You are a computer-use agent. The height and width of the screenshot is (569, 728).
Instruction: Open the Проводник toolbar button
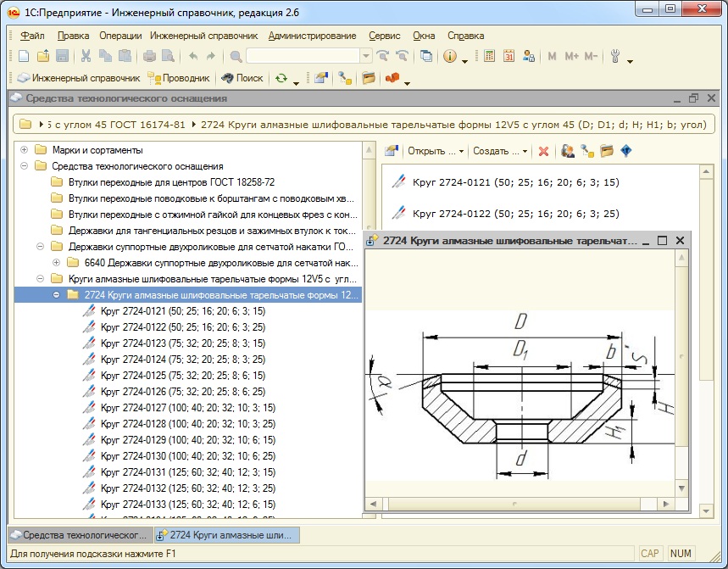point(179,78)
